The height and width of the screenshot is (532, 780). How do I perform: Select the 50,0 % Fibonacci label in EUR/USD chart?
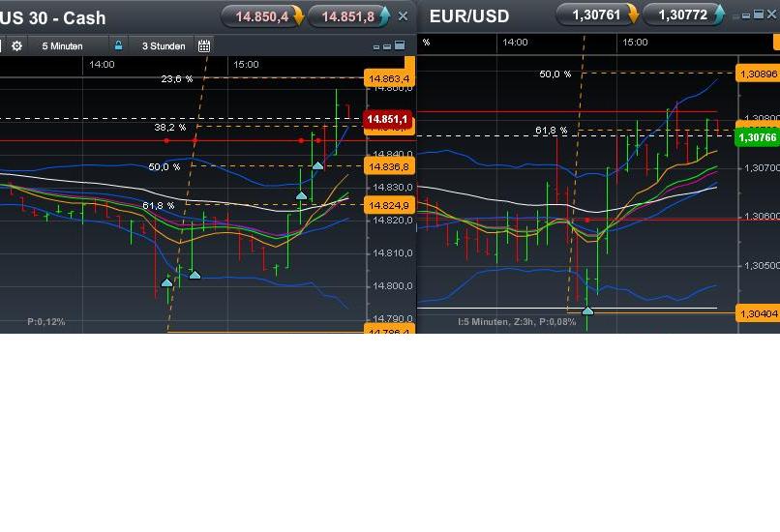555,74
